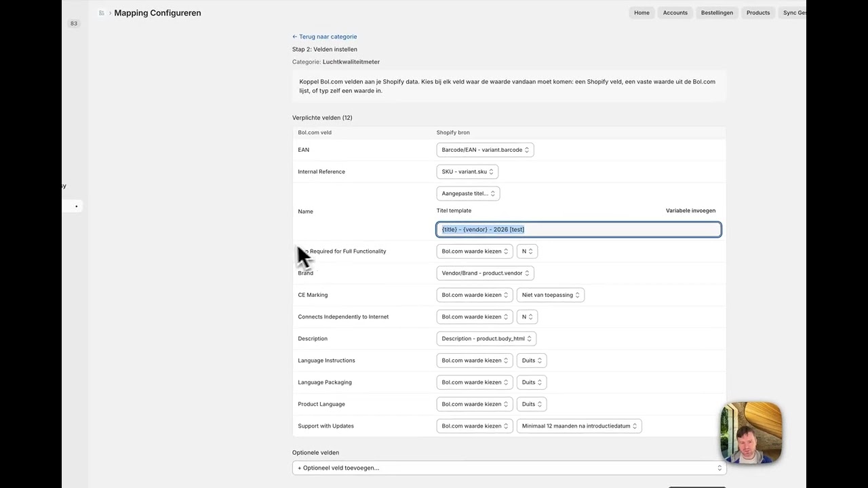This screenshot has height=488, width=868.
Task: Open source dropdown for Connects Independently to Internet
Action: click(x=475, y=317)
